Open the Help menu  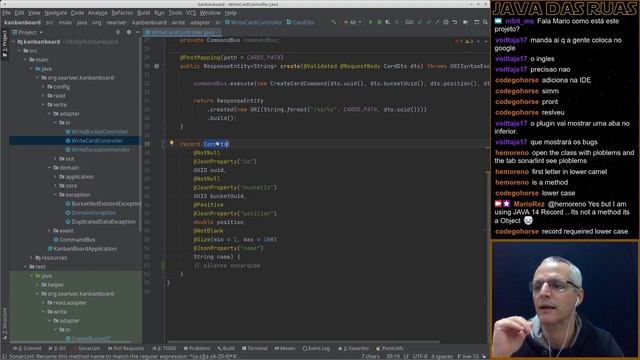tap(231, 13)
